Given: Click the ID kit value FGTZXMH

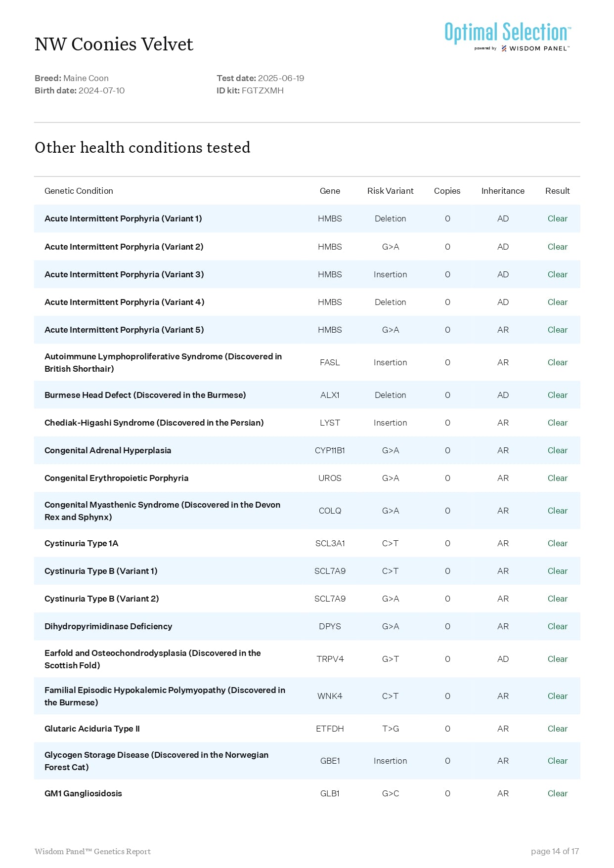Looking at the screenshot, I should coord(263,90).
